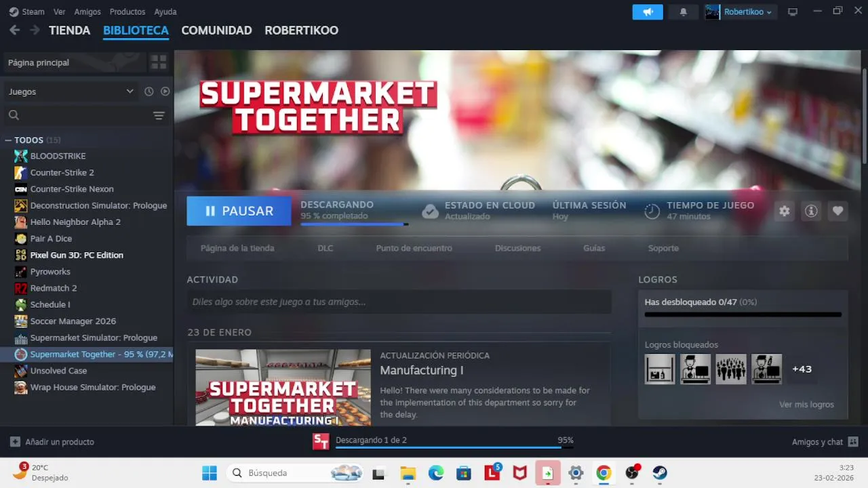Screen dimensions: 868x488
Task: Open Microsoft Store from taskbar
Action: (x=464, y=473)
